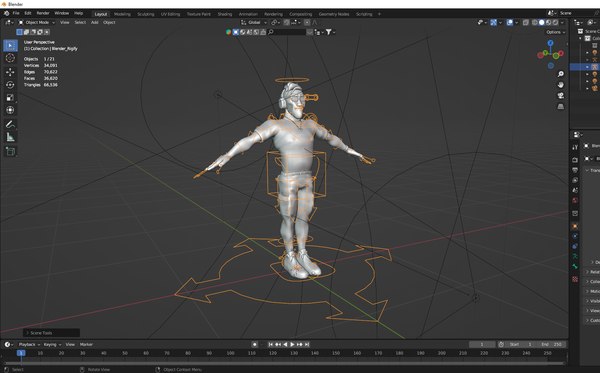
Task: Open the World properties tab
Action: (575, 200)
